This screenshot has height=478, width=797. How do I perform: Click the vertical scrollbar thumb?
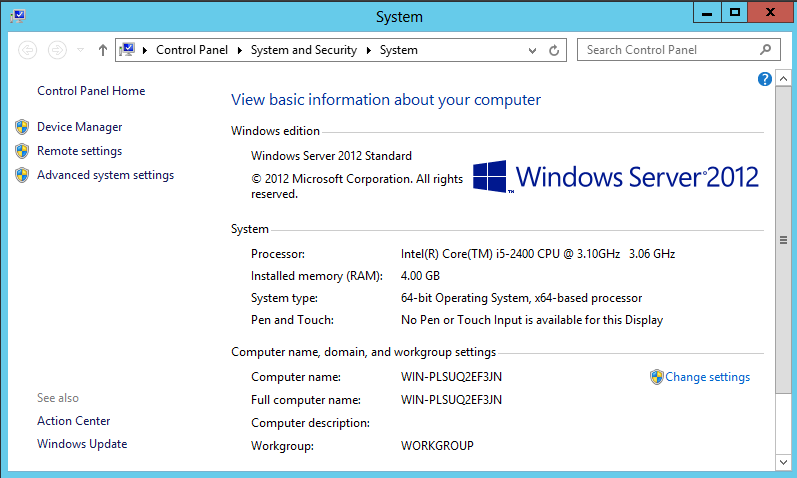[783, 240]
